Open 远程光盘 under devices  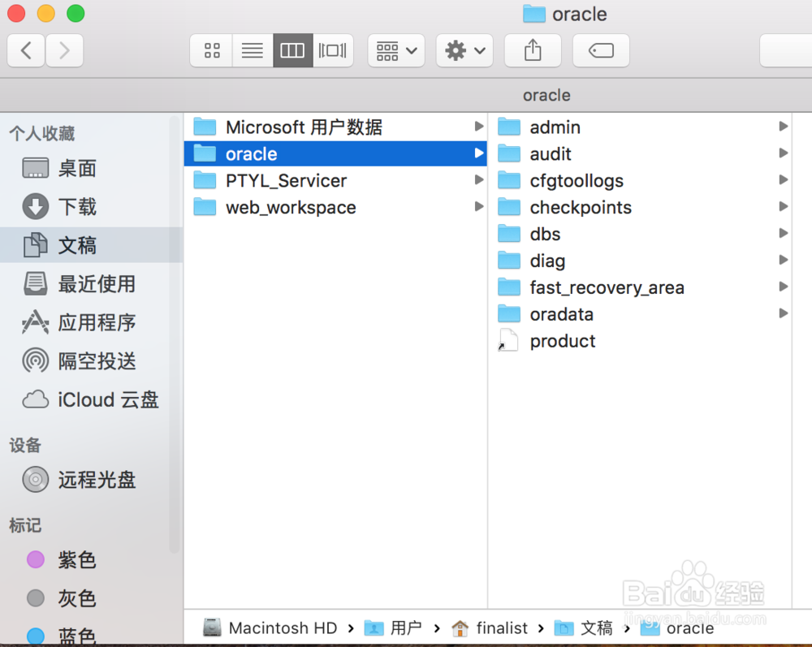(91, 479)
